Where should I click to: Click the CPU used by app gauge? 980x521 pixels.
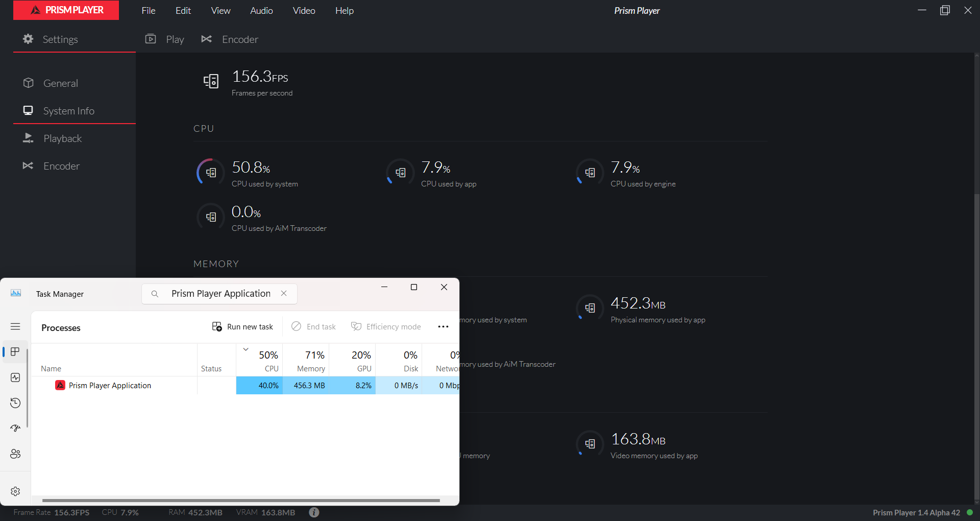(400, 173)
